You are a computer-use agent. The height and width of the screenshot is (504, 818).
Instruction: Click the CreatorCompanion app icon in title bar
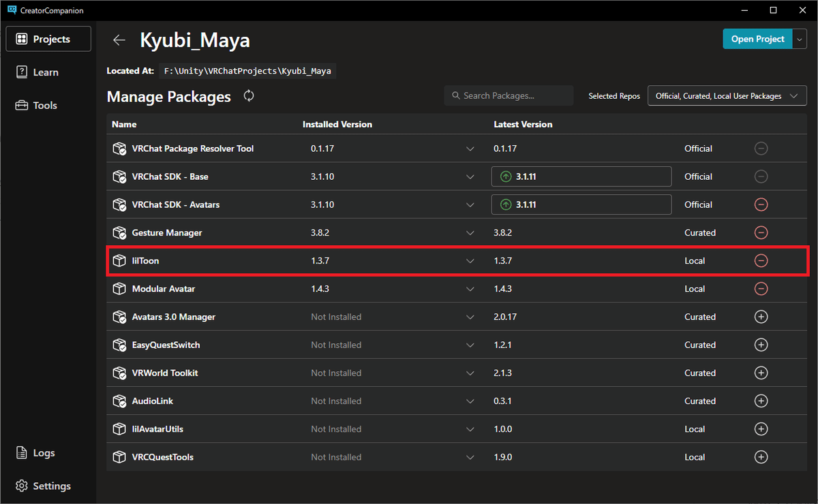pyautogui.click(x=12, y=10)
